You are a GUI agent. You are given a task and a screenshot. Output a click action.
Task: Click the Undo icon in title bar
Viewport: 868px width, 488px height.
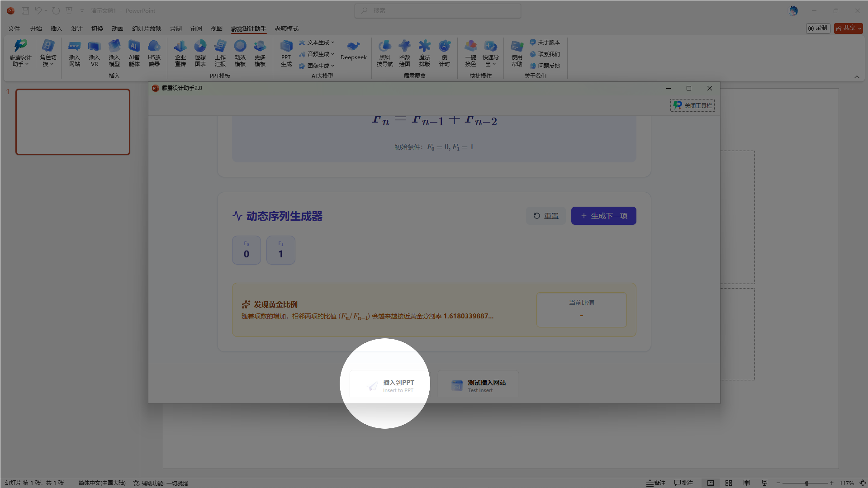click(x=38, y=10)
